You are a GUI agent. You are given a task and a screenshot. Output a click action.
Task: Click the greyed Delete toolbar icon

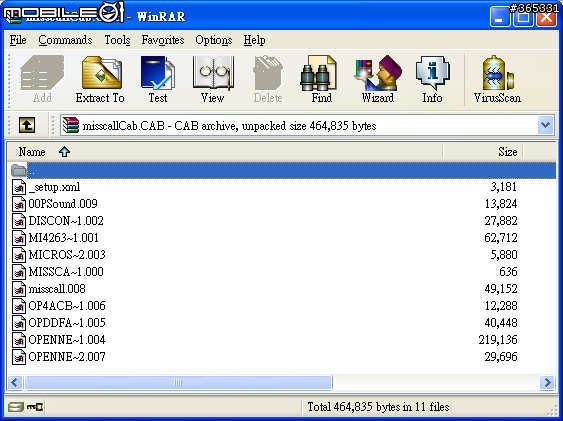(x=268, y=72)
